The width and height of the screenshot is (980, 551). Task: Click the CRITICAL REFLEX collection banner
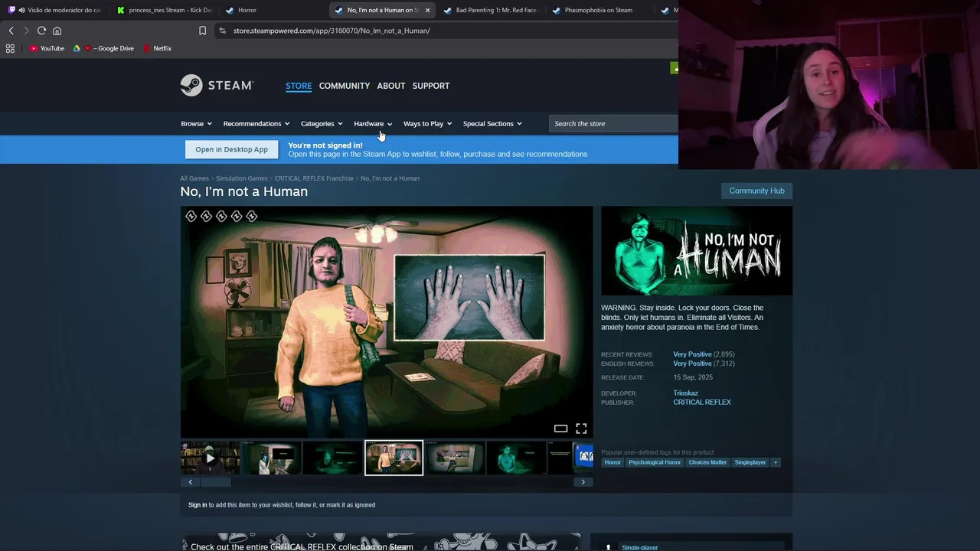point(381,543)
